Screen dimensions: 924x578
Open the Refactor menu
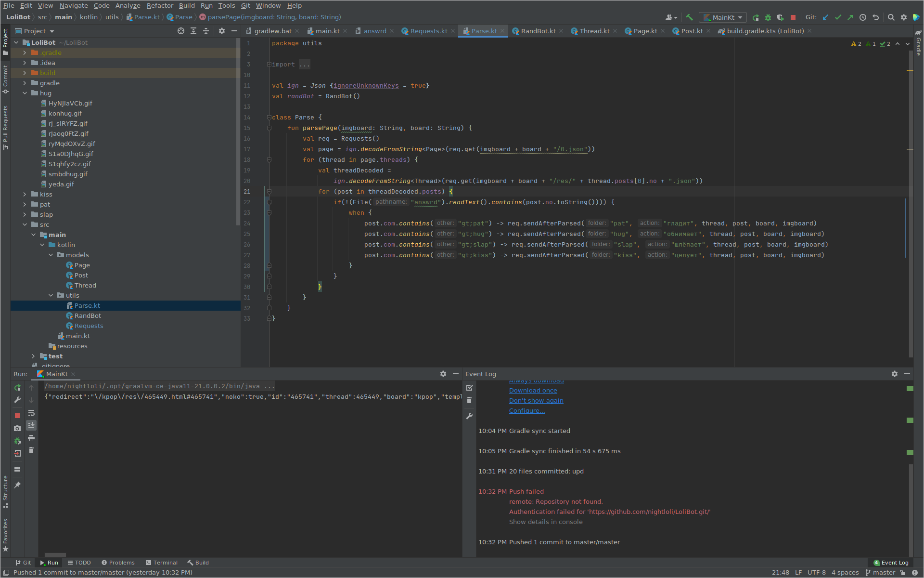click(x=160, y=5)
